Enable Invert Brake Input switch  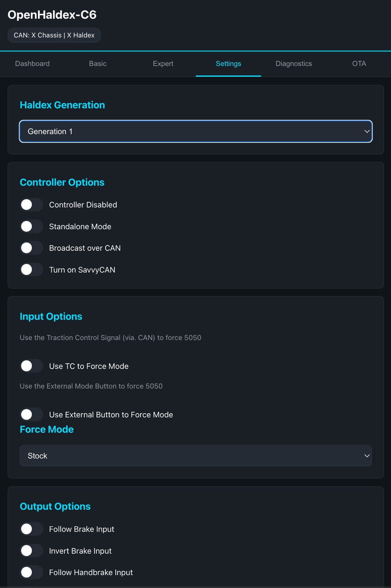pyautogui.click(x=31, y=551)
